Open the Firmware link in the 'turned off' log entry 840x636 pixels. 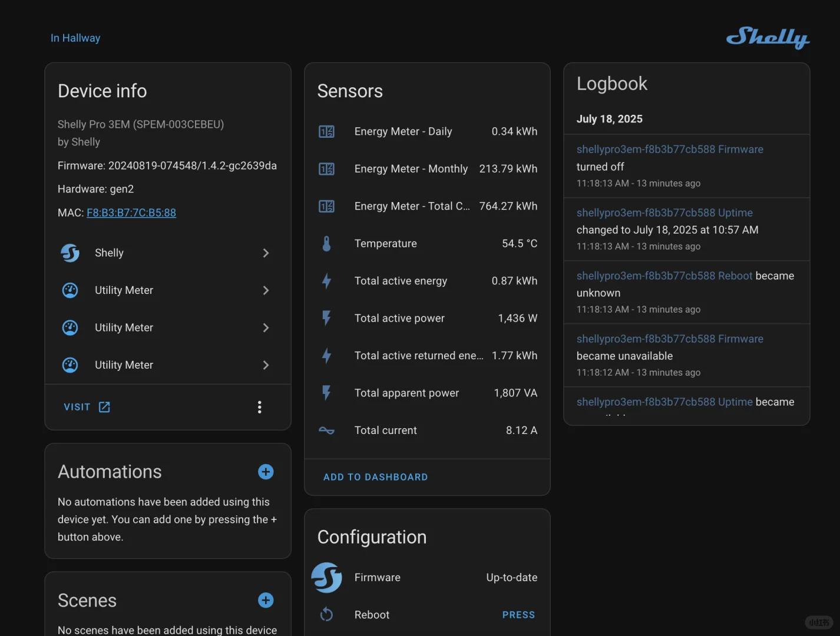(670, 150)
